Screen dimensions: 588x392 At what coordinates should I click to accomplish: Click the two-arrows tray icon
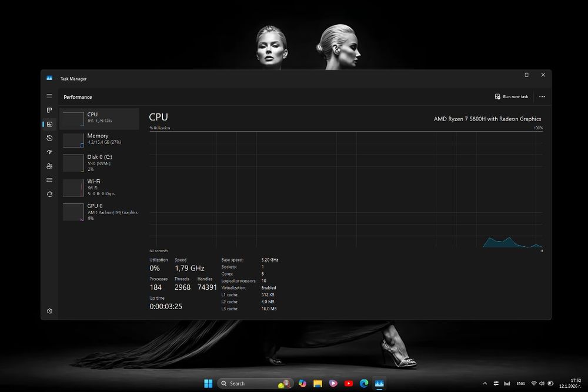click(496, 383)
